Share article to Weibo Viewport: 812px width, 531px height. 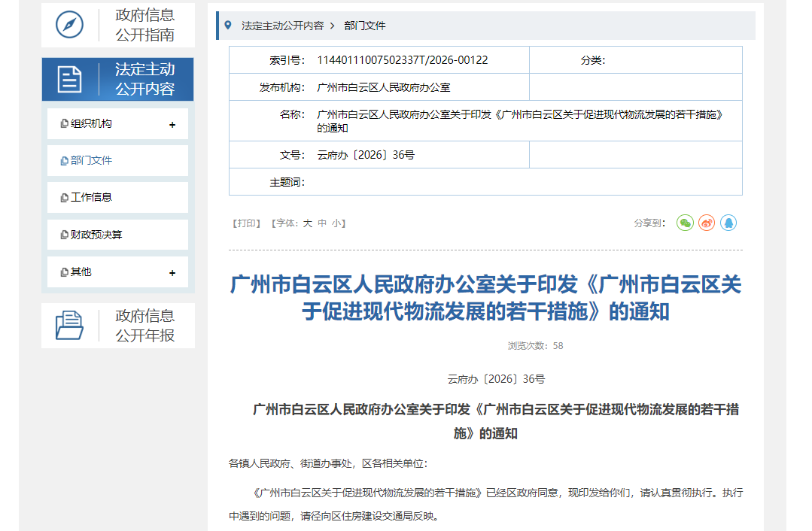coord(707,223)
